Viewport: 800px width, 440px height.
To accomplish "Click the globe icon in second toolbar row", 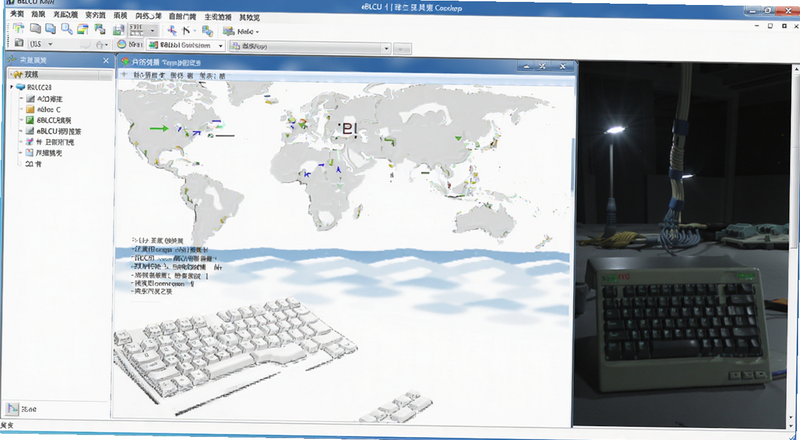I will tap(121, 44).
